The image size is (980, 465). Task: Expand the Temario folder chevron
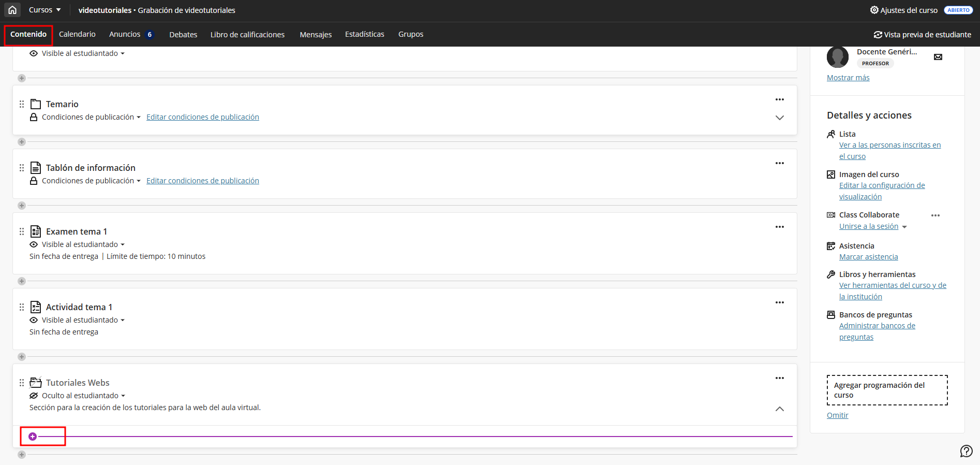779,118
